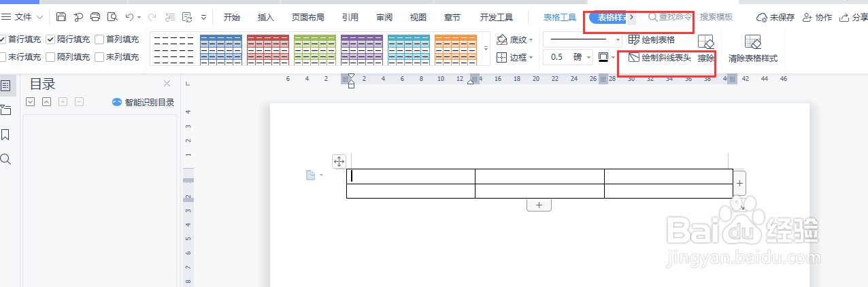Click the table move handle icon
Screen dimensions: 868x287
(339, 161)
